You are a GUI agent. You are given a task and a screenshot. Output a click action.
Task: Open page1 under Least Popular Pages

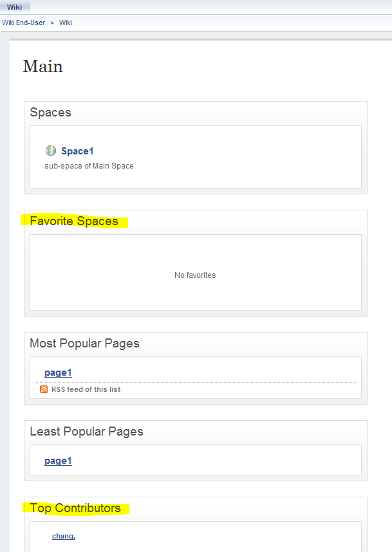[x=58, y=461]
